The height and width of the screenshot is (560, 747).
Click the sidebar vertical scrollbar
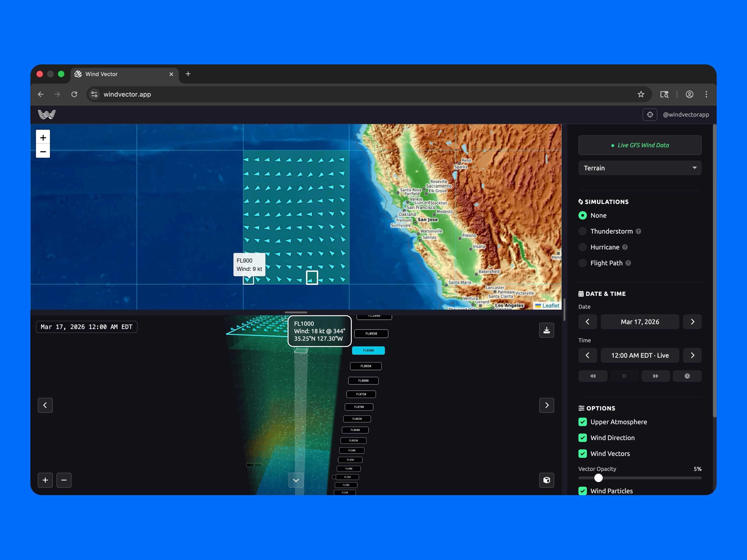click(715, 271)
